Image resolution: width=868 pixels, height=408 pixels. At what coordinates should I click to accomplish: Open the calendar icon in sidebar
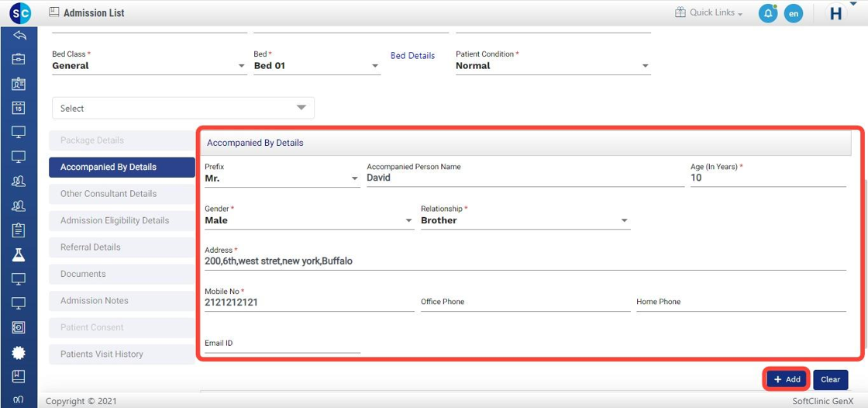[19, 109]
